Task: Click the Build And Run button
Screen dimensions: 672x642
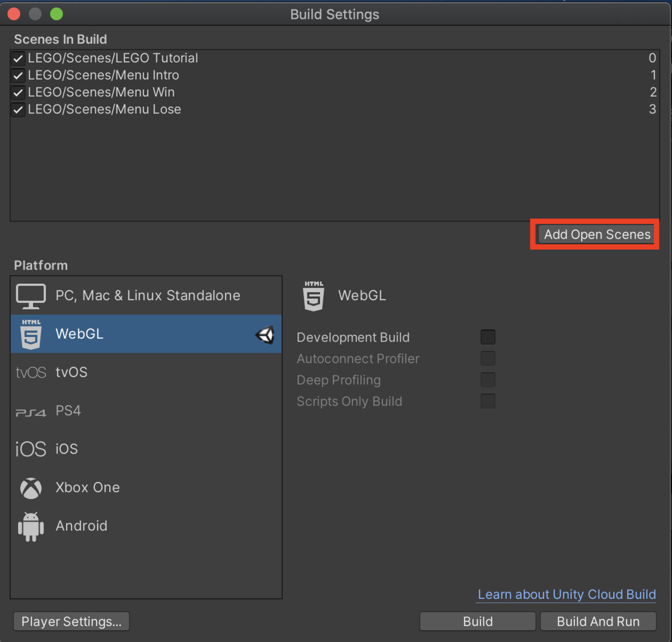Action: [598, 621]
